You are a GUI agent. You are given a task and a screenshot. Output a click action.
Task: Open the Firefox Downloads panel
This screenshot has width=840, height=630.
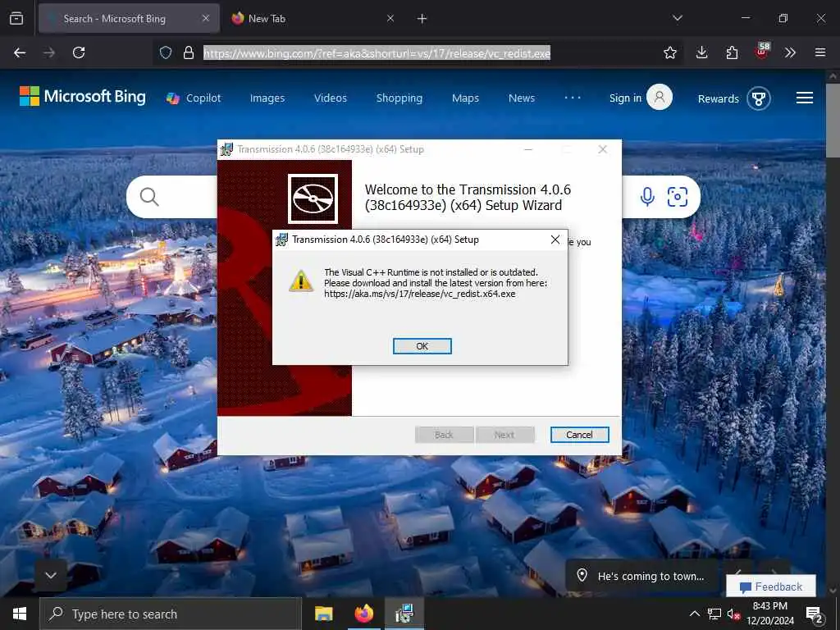tap(702, 52)
